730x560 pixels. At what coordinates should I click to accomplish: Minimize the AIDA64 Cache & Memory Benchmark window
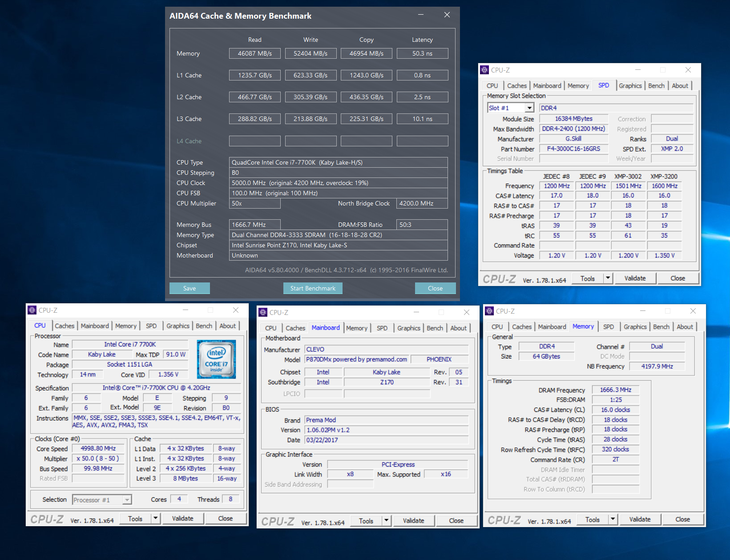click(x=420, y=15)
